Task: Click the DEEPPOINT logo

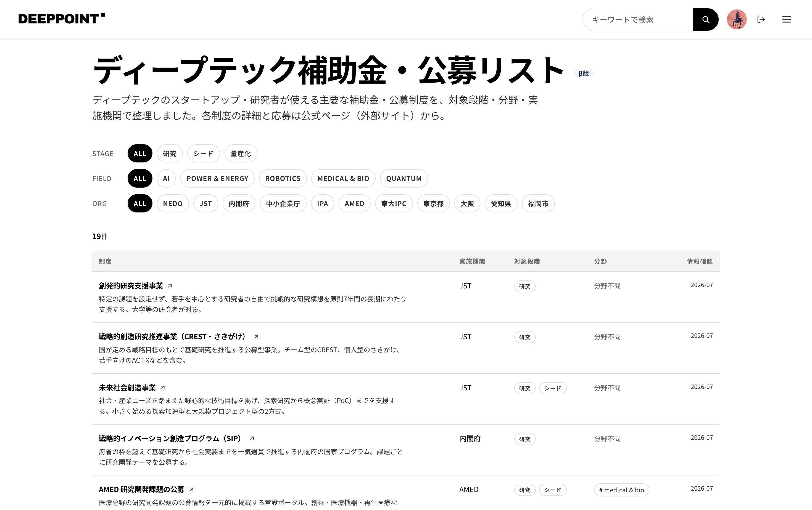Action: [x=61, y=19]
